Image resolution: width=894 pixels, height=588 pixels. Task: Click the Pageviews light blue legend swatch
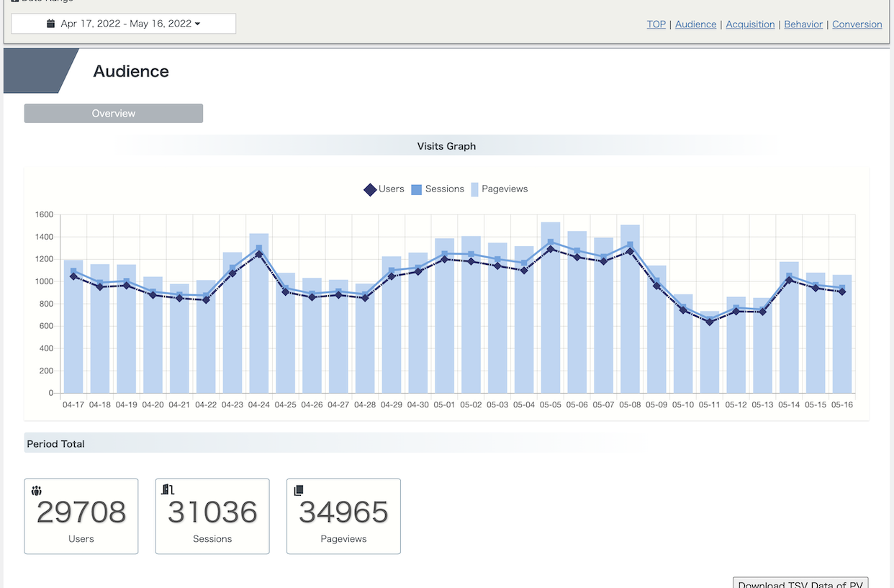(475, 190)
